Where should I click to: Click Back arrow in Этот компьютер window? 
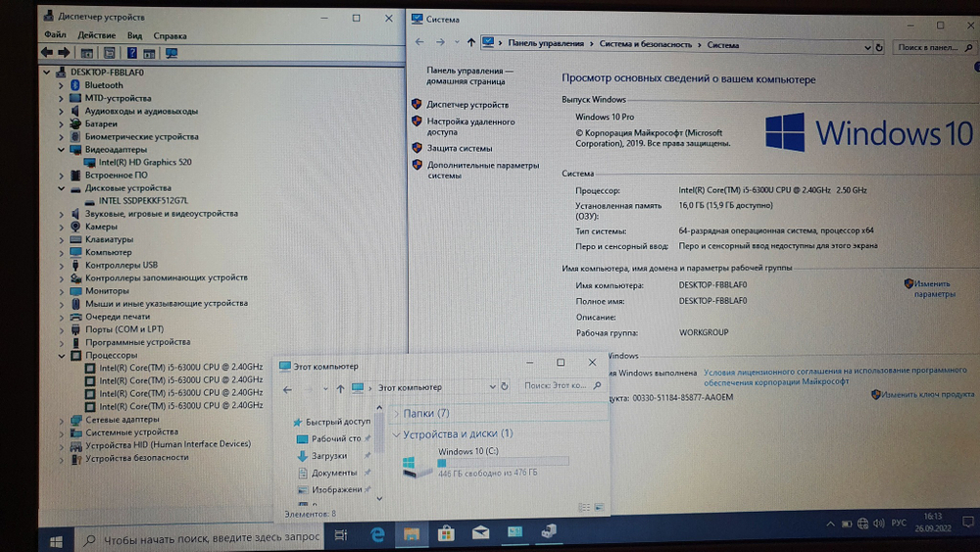[287, 389]
